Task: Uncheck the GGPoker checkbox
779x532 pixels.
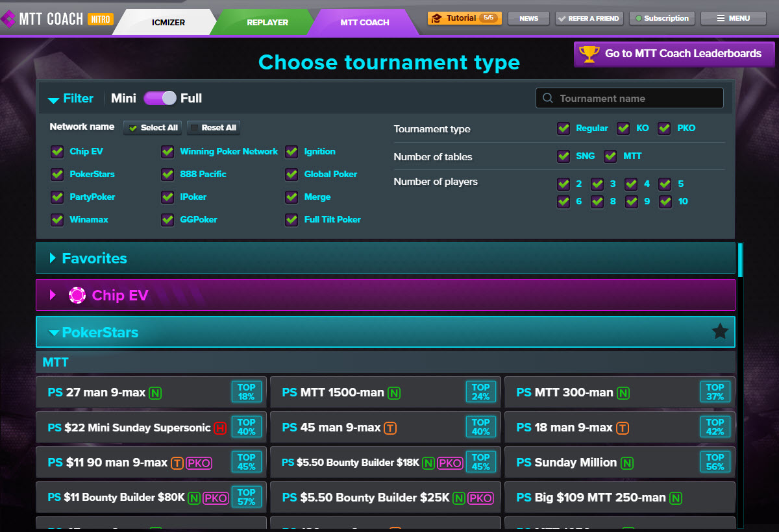Action: [x=168, y=220]
